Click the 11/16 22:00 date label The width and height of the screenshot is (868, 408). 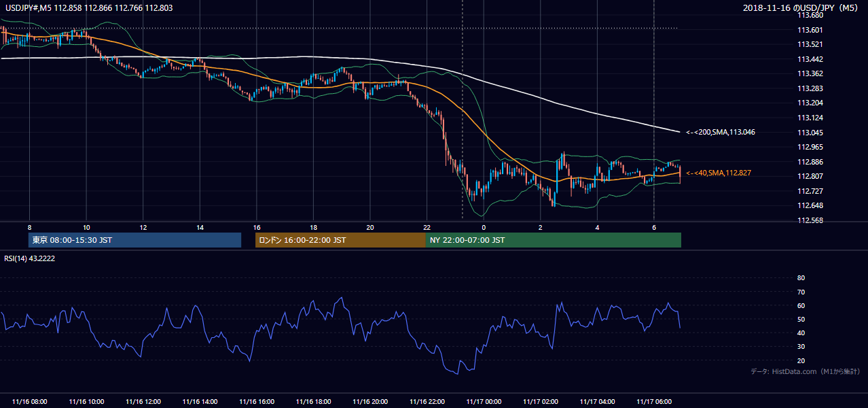coord(427,402)
